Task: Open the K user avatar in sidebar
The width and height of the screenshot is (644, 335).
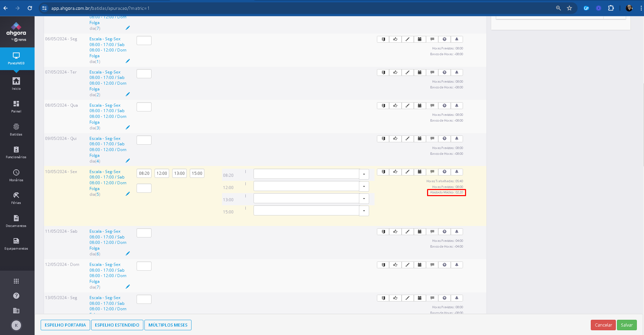Action: pyautogui.click(x=16, y=325)
